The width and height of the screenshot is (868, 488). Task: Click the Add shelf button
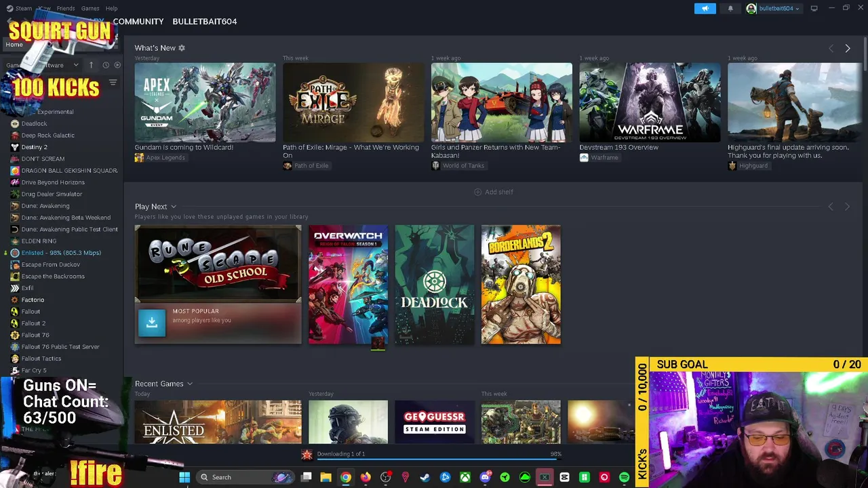(494, 192)
